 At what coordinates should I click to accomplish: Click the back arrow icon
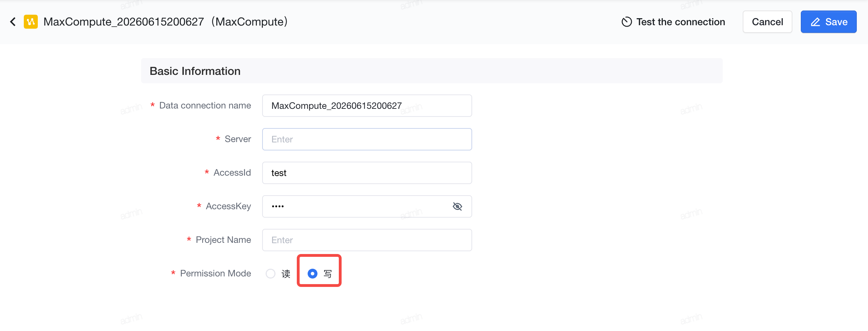(x=13, y=22)
